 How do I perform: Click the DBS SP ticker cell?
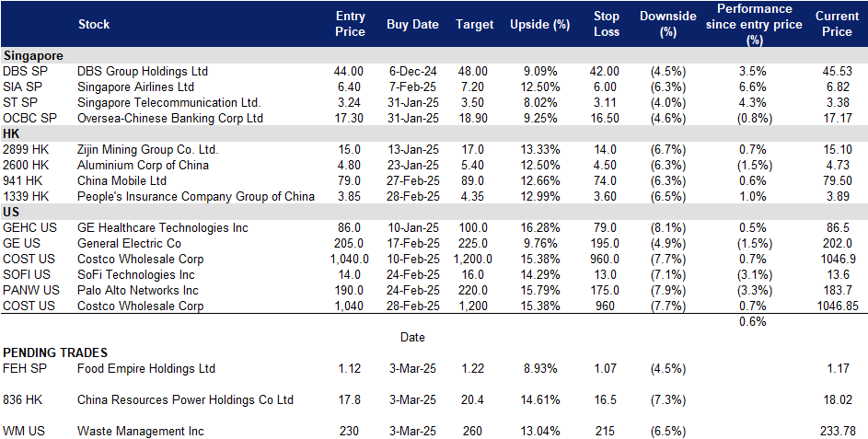click(25, 71)
